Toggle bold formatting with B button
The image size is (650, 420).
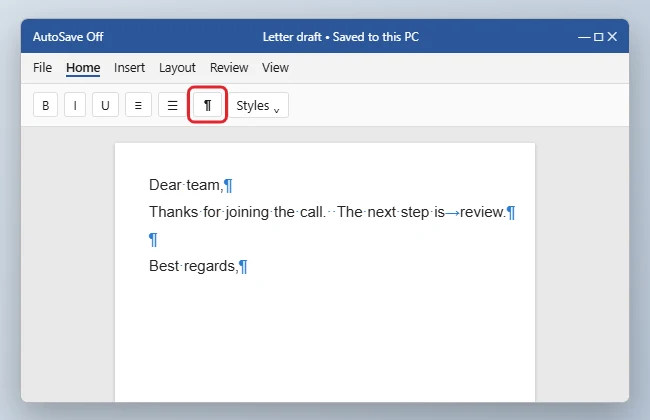click(x=46, y=105)
